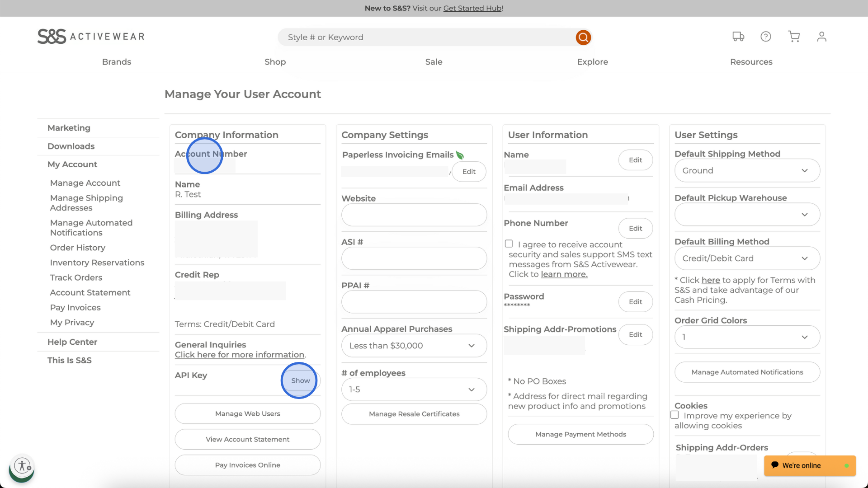
Task: Go to Manage Shipping Addresses
Action: [x=86, y=203]
